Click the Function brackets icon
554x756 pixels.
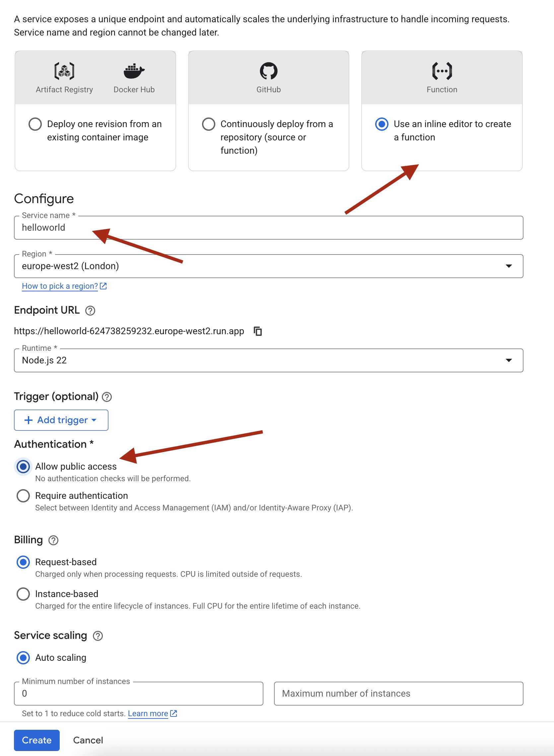click(442, 71)
